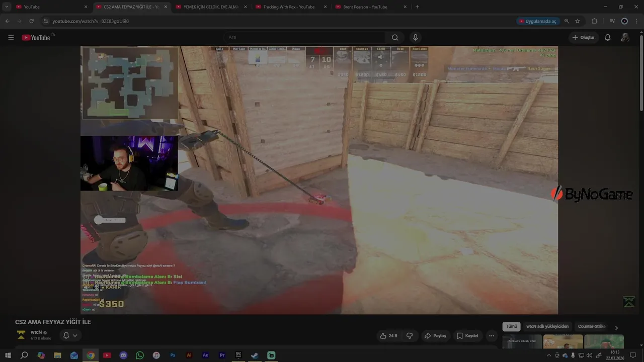Open Steam from the taskbar
Image resolution: width=644 pixels, height=362 pixels.
pos(255,355)
